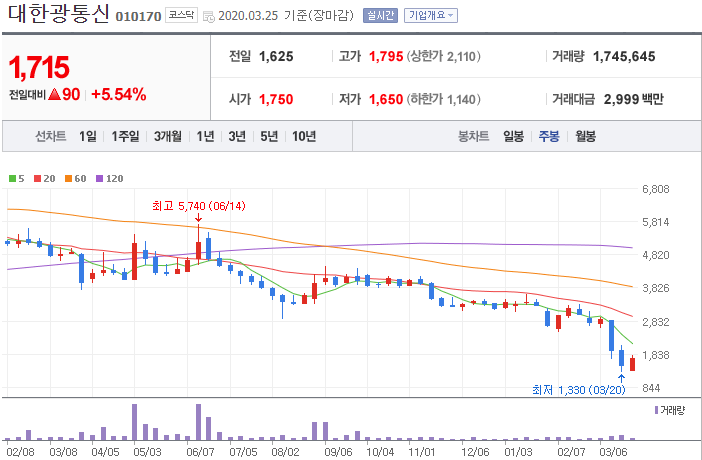Click the 상한가 2,110 text
Image resolution: width=702 pixels, height=460 pixels.
[443, 56]
